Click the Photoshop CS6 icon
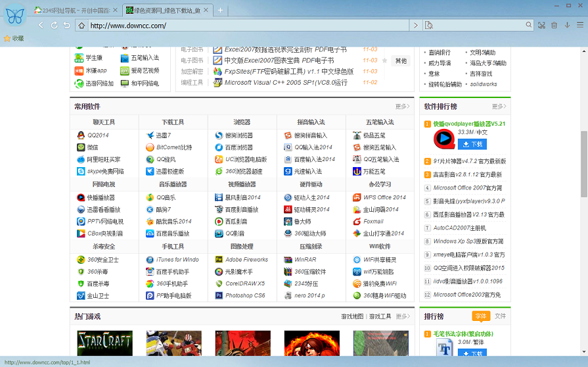The height and width of the screenshot is (367, 588). (219, 295)
